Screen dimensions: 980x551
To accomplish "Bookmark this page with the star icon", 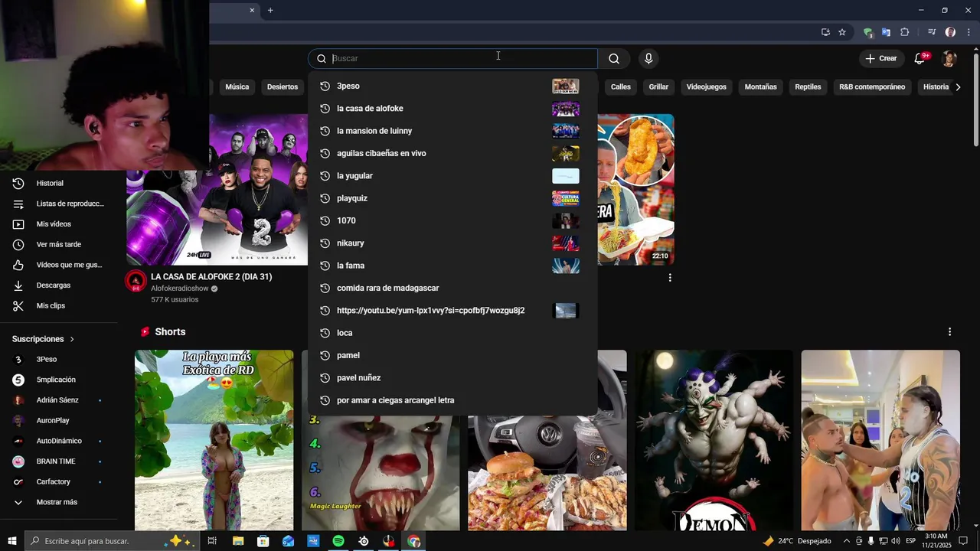I will [x=842, y=32].
